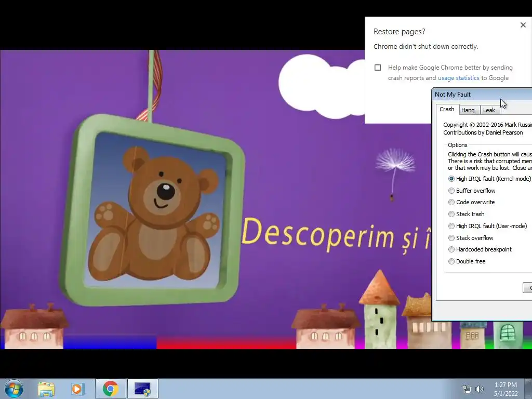Select the Code overwrite option
This screenshot has width=532, height=399.
point(471,202)
